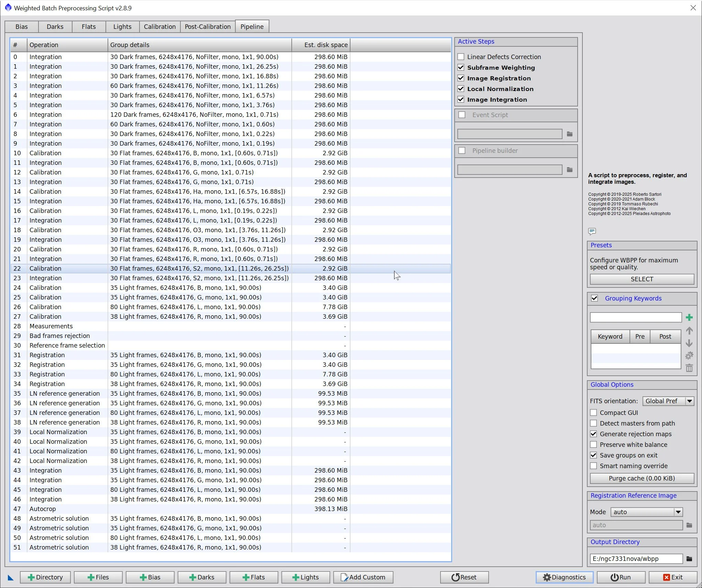Move keyword up with arrow icon
The width and height of the screenshot is (702, 588).
coord(689,331)
